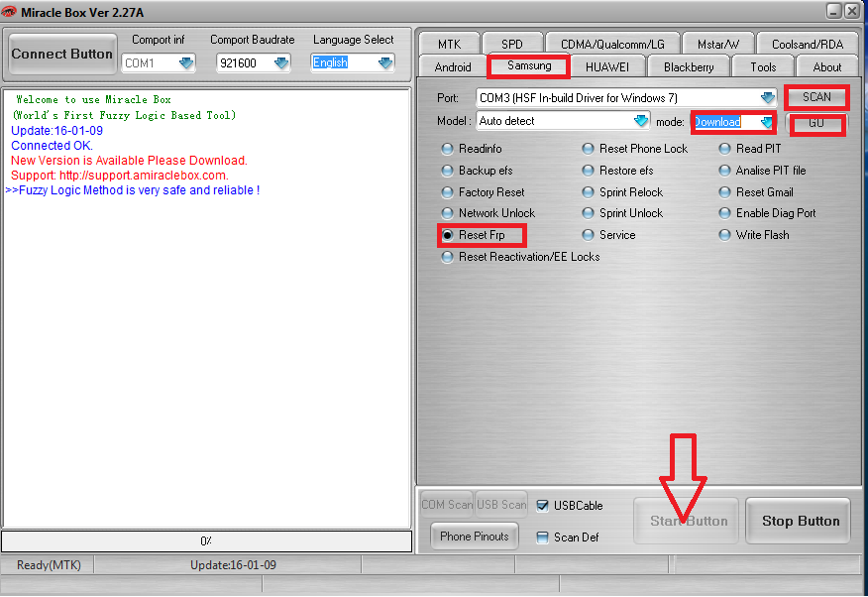Click the Connect Button

[62, 54]
